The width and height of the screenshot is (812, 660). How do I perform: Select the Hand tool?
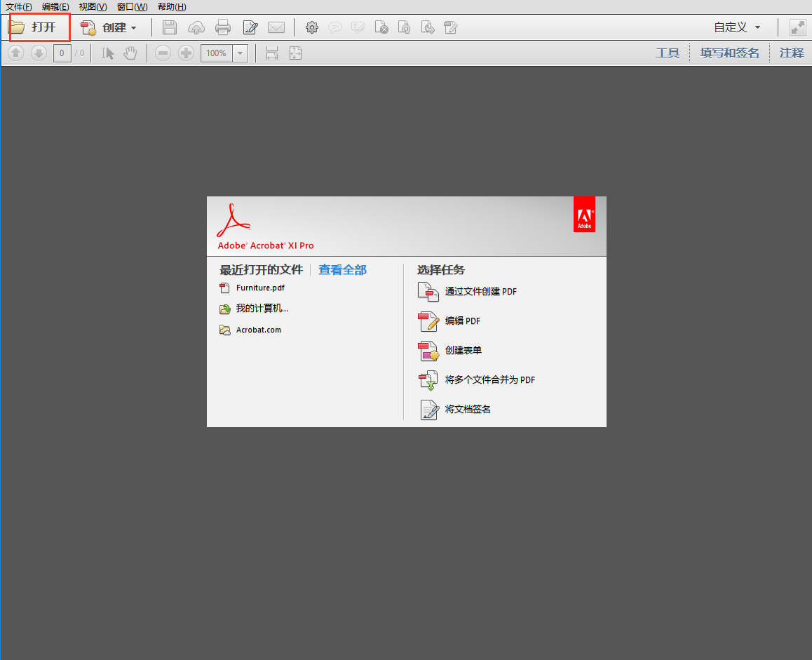coord(130,53)
